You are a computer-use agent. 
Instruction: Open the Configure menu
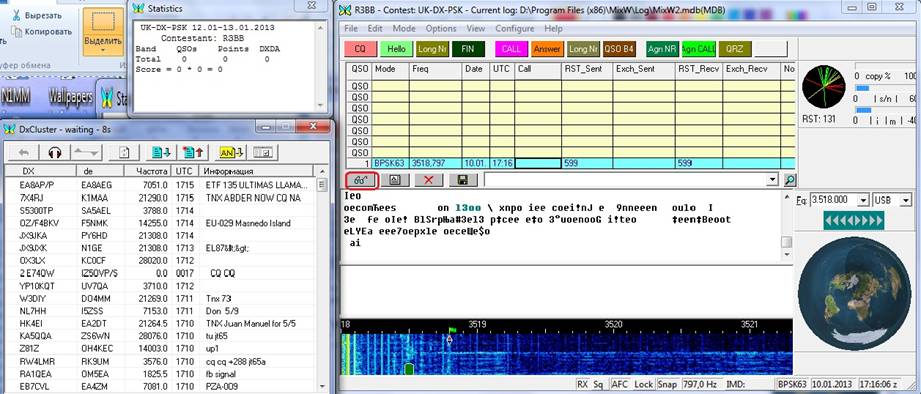click(x=515, y=28)
